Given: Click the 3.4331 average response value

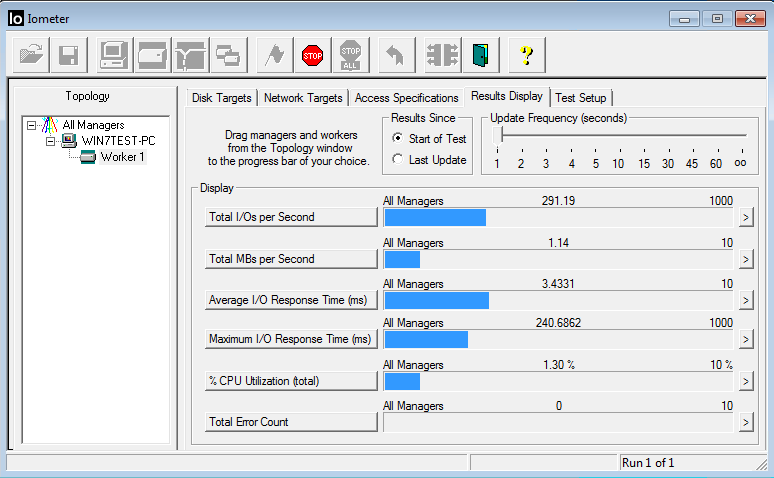Looking at the screenshot, I should (558, 284).
